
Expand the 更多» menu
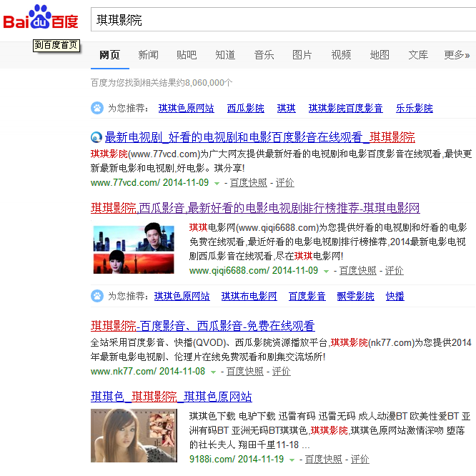click(x=457, y=55)
